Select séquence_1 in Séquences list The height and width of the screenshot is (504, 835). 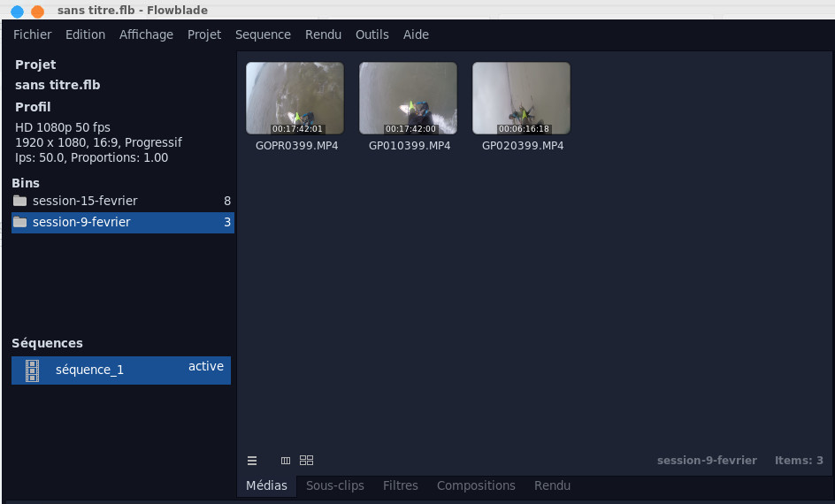(121, 370)
